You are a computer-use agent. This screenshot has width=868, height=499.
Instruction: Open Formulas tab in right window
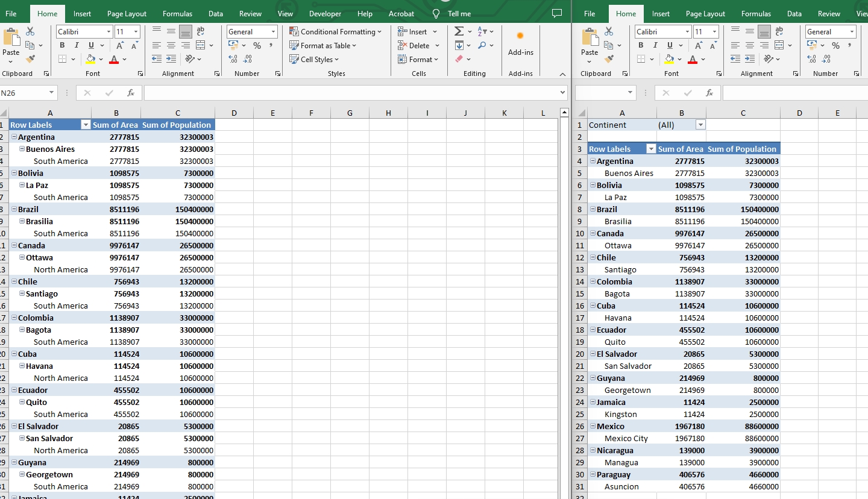(x=756, y=13)
